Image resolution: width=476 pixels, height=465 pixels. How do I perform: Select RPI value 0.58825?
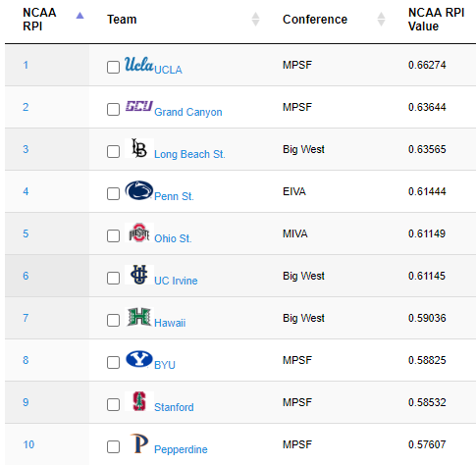[427, 360]
